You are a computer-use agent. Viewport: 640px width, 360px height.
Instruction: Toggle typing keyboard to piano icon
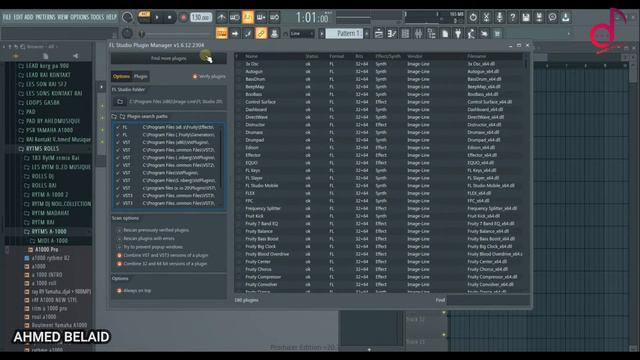(x=222, y=33)
